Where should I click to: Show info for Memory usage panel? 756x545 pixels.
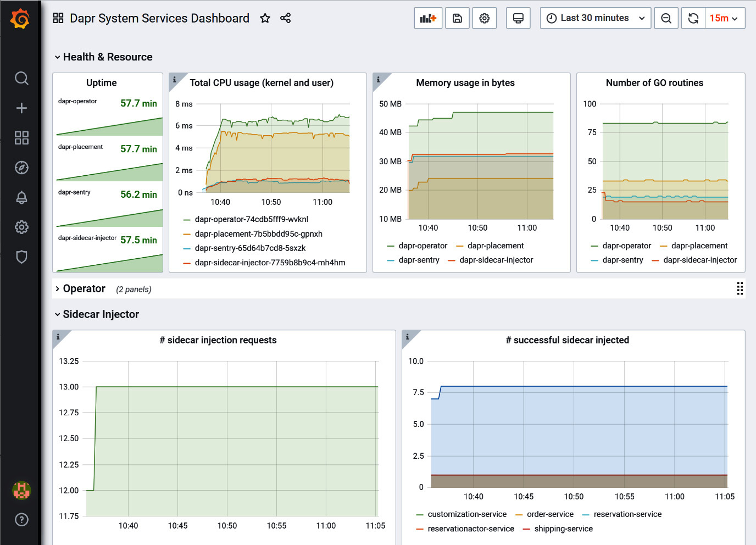point(378,79)
